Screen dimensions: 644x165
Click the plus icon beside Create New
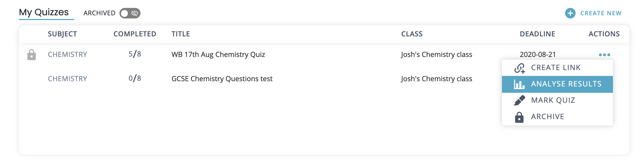pos(570,13)
